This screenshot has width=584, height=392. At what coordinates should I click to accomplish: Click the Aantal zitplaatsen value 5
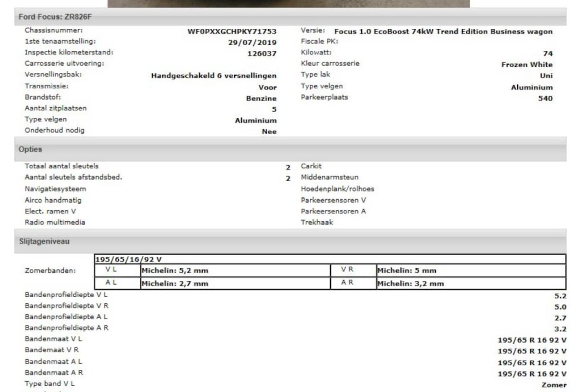(x=274, y=109)
